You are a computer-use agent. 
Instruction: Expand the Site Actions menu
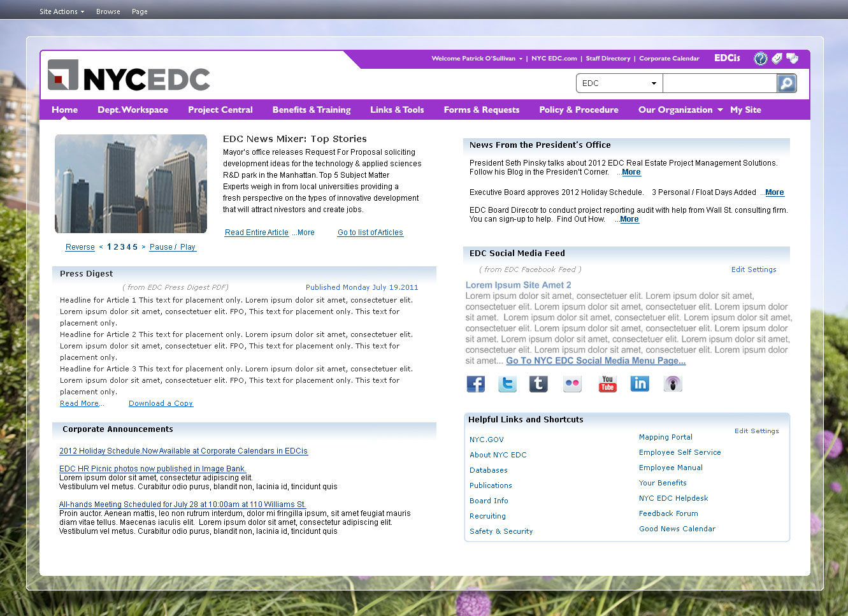coord(62,11)
